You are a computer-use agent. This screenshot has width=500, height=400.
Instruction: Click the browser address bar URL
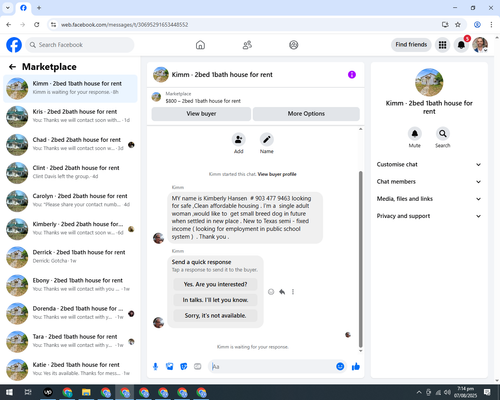point(125,25)
